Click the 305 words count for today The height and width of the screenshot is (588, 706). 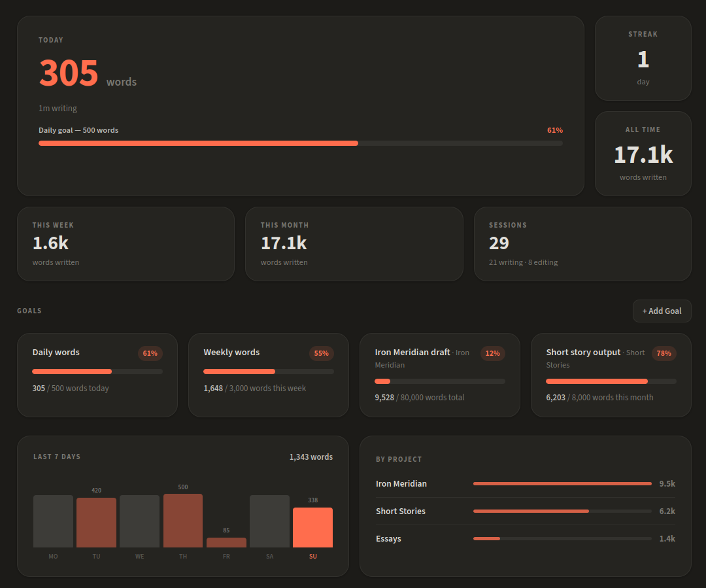88,73
